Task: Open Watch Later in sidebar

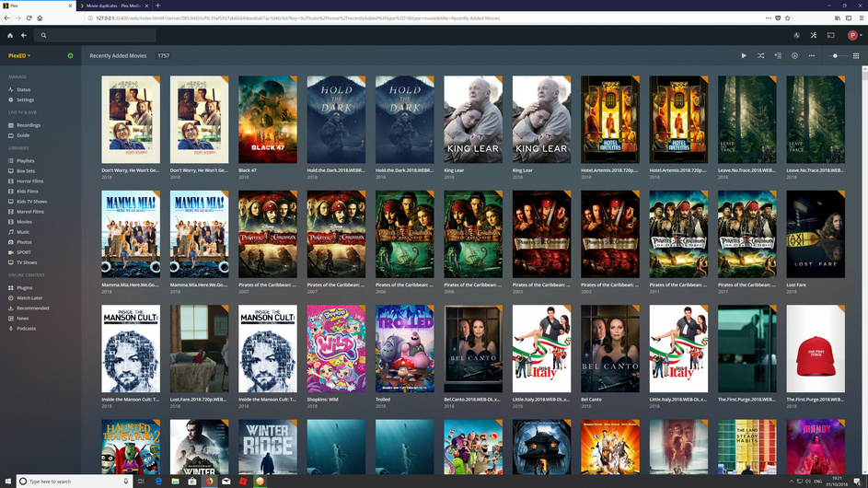Action: point(29,298)
